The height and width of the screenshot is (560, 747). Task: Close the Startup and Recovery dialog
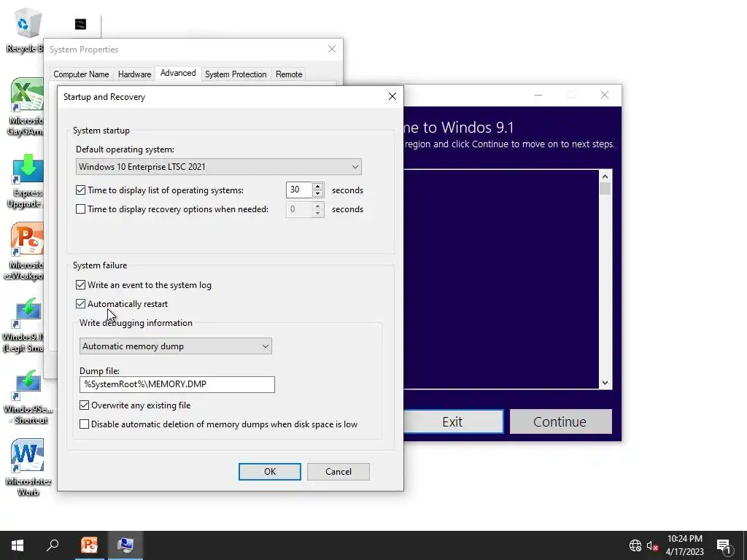coord(392,96)
